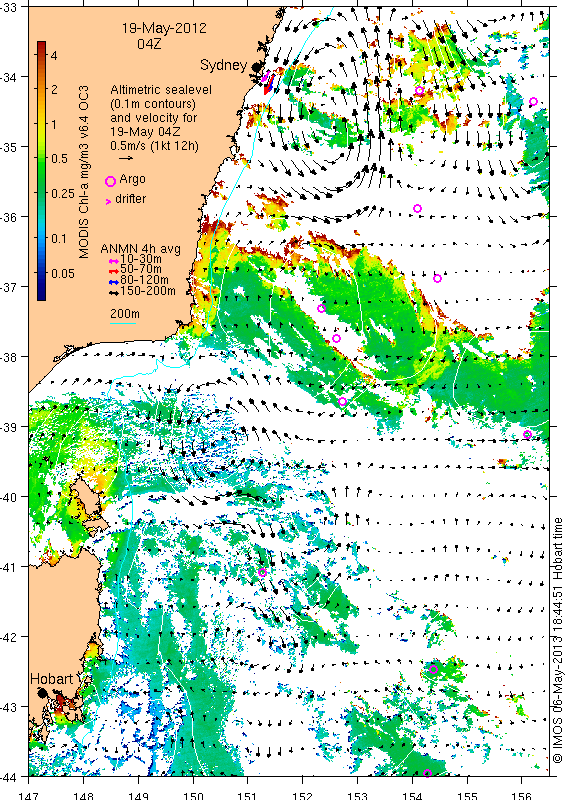
Task: Click the "0.5m/s (1kt 12h)" scale text
Action: [x=155, y=146]
